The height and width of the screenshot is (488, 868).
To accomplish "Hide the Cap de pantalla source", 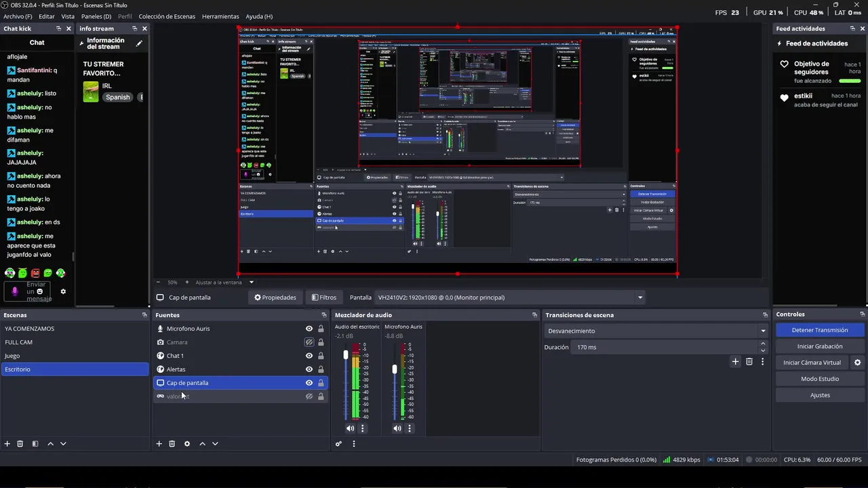I will 309,383.
